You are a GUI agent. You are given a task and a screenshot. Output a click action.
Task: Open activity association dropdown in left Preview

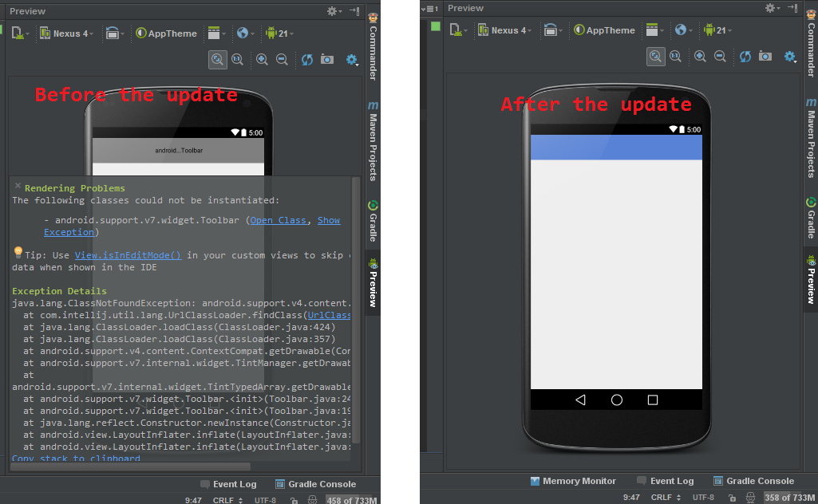216,33
